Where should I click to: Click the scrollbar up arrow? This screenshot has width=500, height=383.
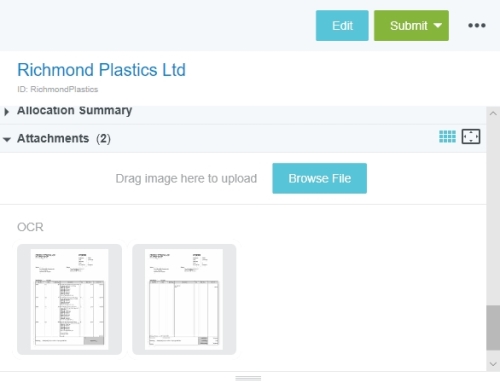point(493,113)
